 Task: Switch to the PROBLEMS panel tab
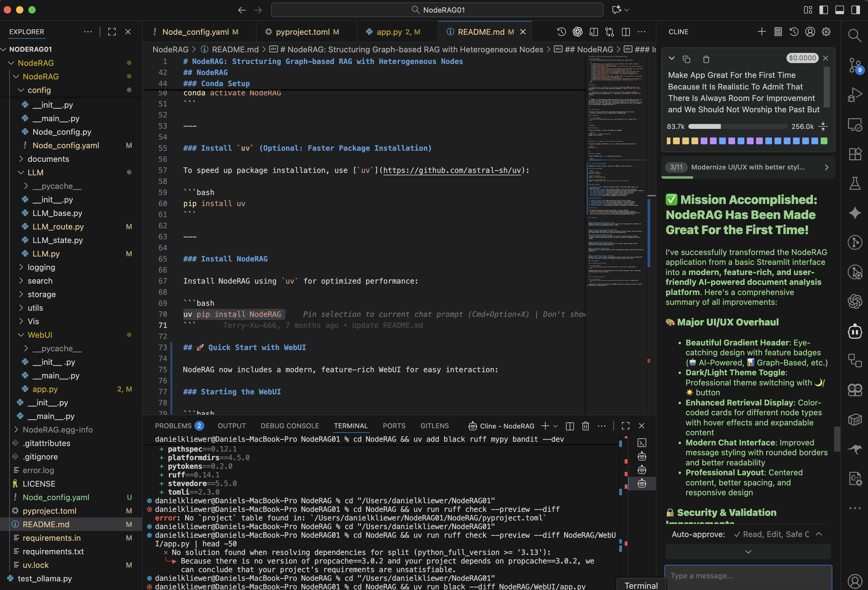(x=174, y=426)
